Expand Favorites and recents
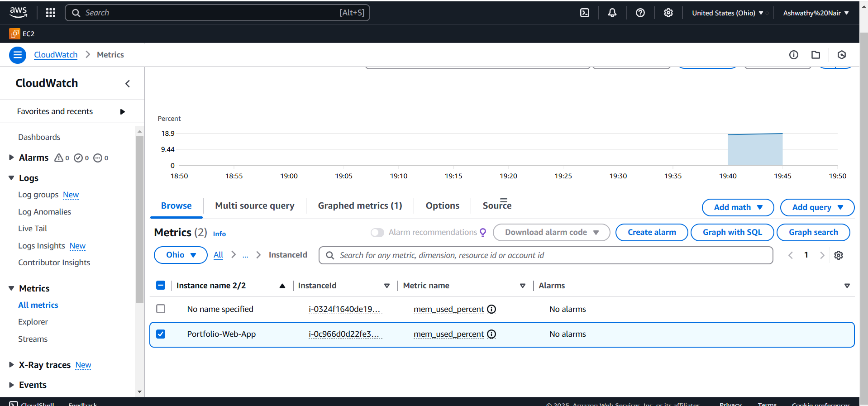Image resolution: width=868 pixels, height=406 pixels. pos(122,112)
